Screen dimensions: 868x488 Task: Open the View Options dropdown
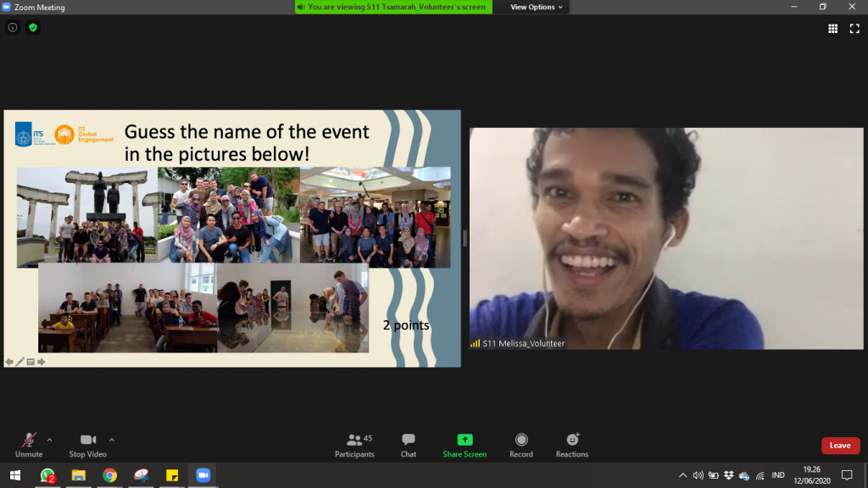pos(536,7)
